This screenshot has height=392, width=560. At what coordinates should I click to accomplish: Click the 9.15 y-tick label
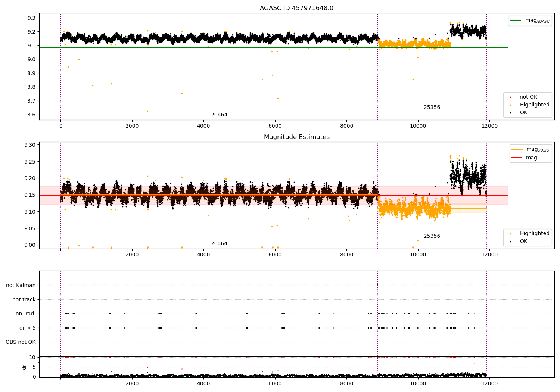[30, 195]
